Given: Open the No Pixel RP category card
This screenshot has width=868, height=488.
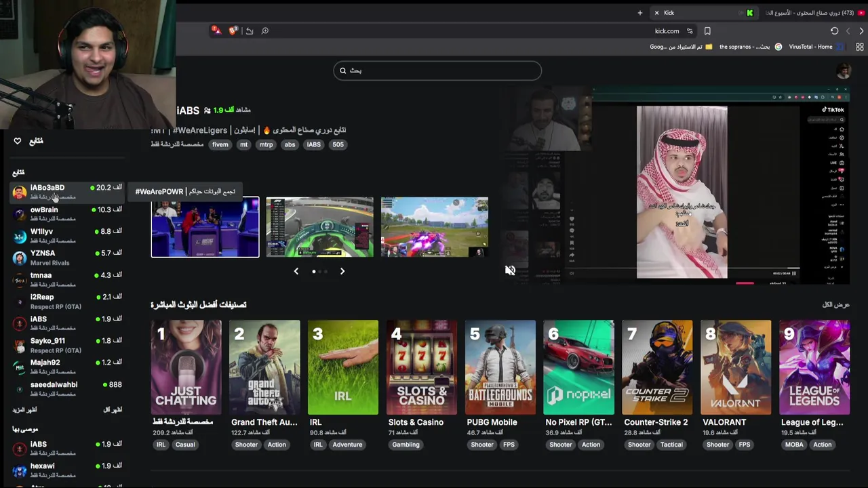Looking at the screenshot, I should pos(578,367).
